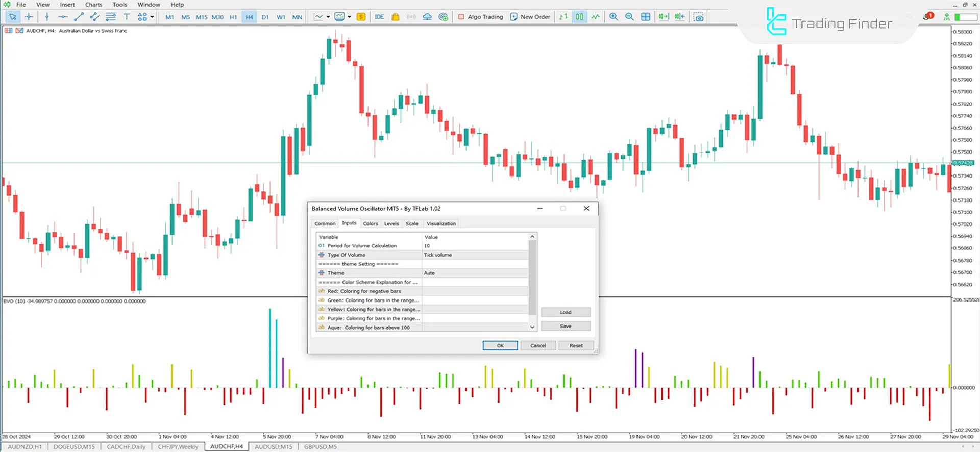Enable the H1 timeframe

tap(233, 17)
